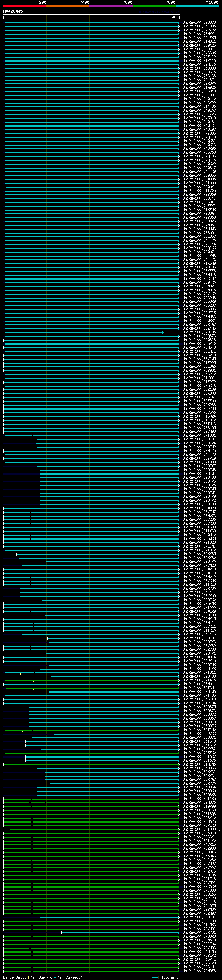The width and height of the screenshot is (222, 980).
Task: Click label UniRef100_Q8WI25
Action: [199, 451]
